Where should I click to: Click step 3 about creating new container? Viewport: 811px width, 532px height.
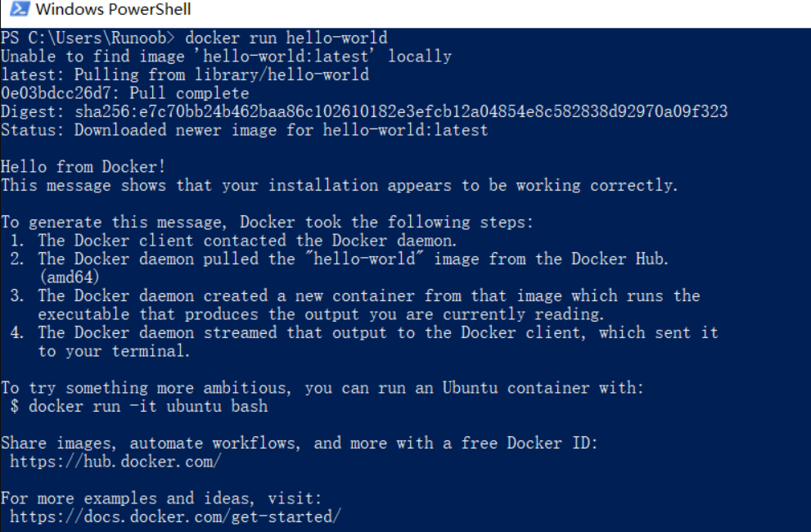click(355, 304)
